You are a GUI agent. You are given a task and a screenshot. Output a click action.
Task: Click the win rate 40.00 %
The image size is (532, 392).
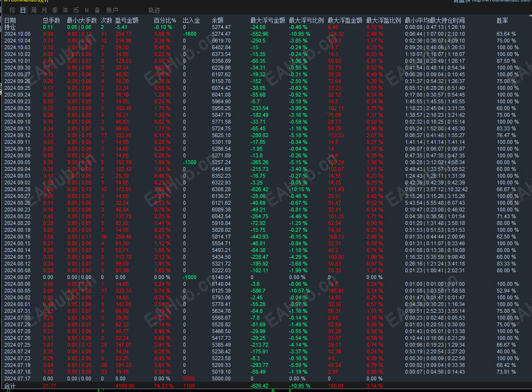click(506, 351)
